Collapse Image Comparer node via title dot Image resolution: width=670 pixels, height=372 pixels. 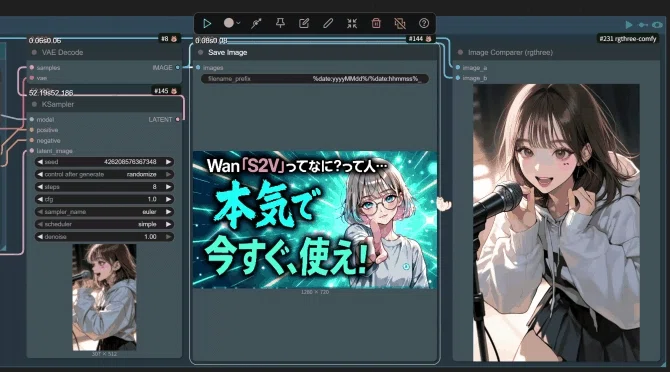tap(460, 53)
